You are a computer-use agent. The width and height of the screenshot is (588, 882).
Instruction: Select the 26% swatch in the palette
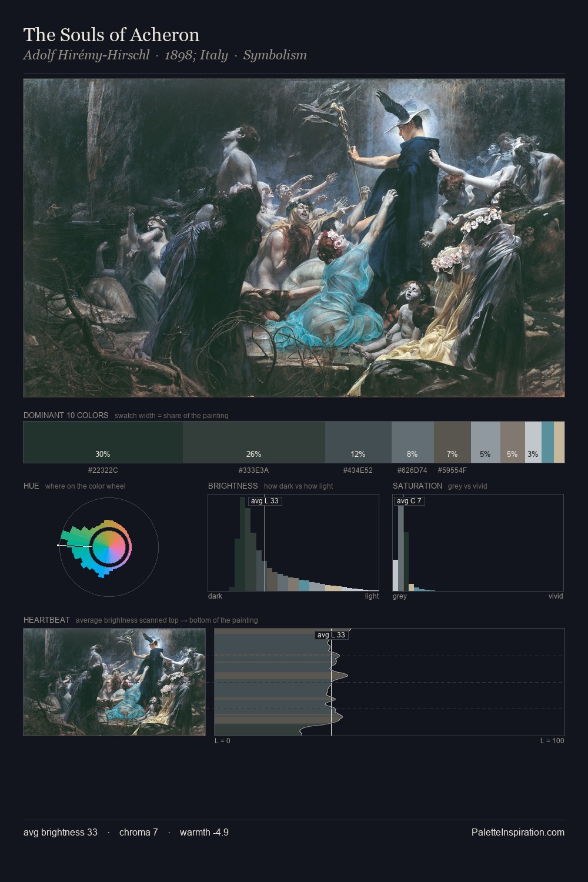(254, 442)
